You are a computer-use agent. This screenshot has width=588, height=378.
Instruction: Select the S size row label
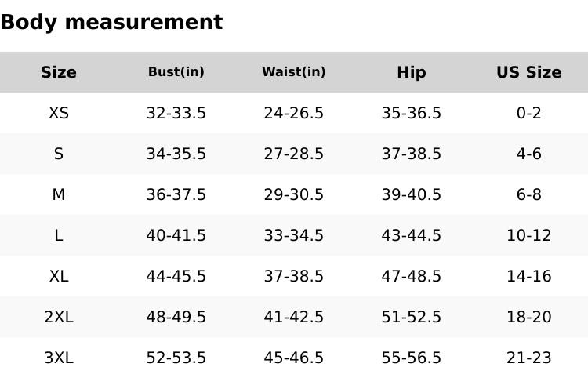tap(59, 154)
